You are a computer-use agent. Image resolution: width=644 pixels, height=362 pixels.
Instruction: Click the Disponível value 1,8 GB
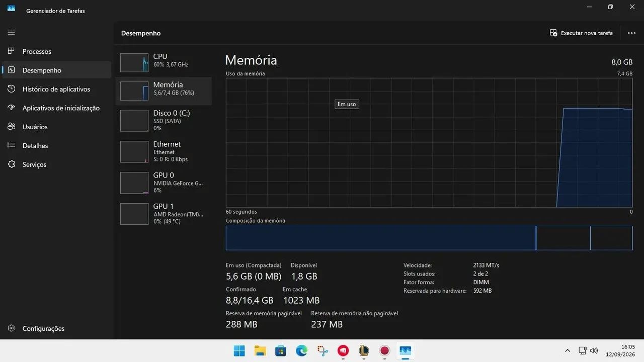304,276
